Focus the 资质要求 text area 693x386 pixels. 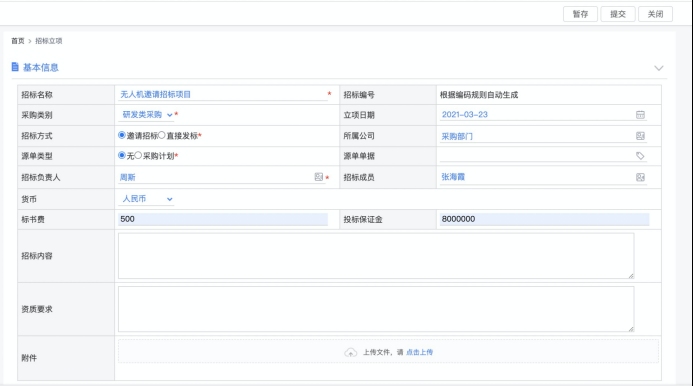(376, 309)
